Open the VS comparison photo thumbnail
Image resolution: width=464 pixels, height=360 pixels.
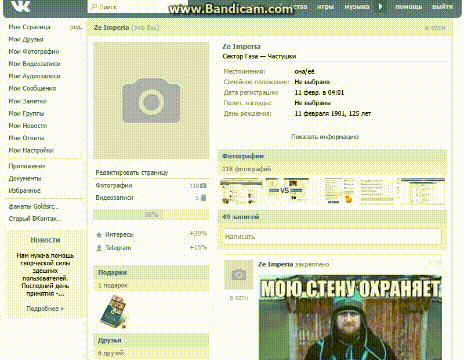(x=287, y=190)
